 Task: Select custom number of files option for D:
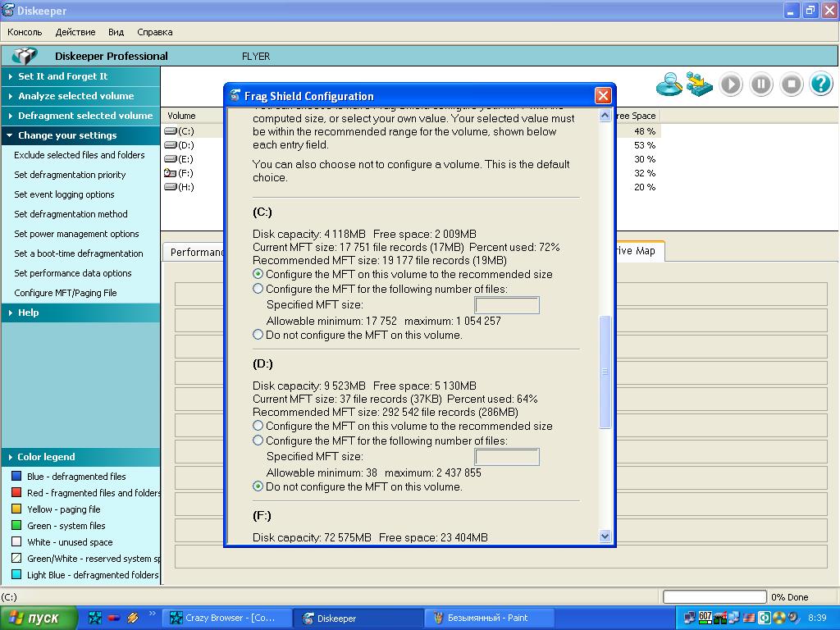[258, 441]
